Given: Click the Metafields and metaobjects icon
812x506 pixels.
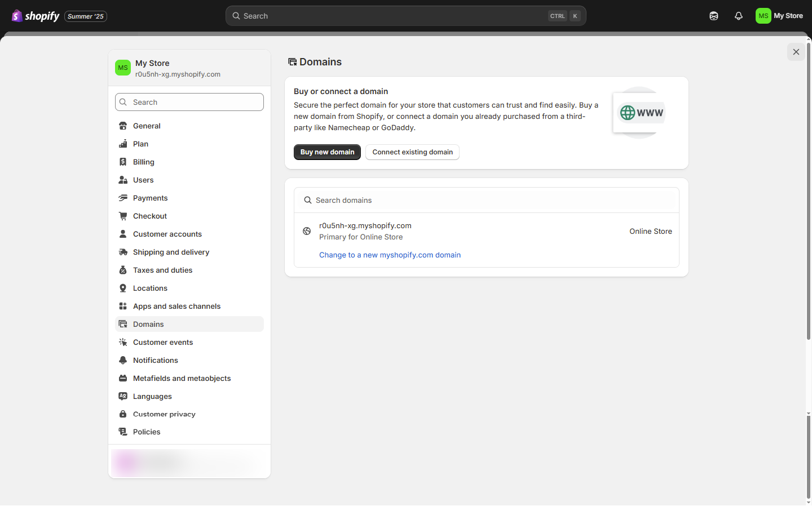Looking at the screenshot, I should tap(123, 378).
